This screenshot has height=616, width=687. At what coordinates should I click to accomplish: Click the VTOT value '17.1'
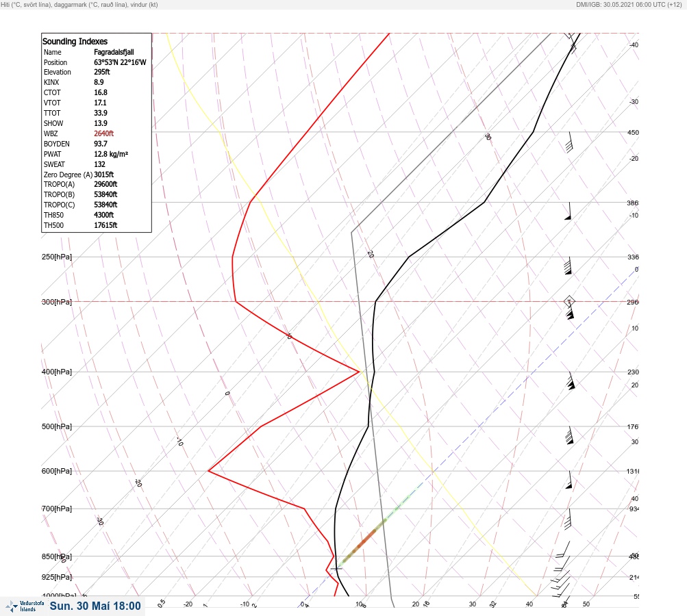tap(100, 103)
